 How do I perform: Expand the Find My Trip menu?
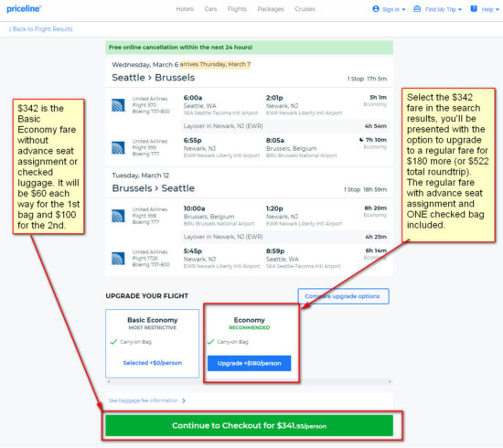438,9
